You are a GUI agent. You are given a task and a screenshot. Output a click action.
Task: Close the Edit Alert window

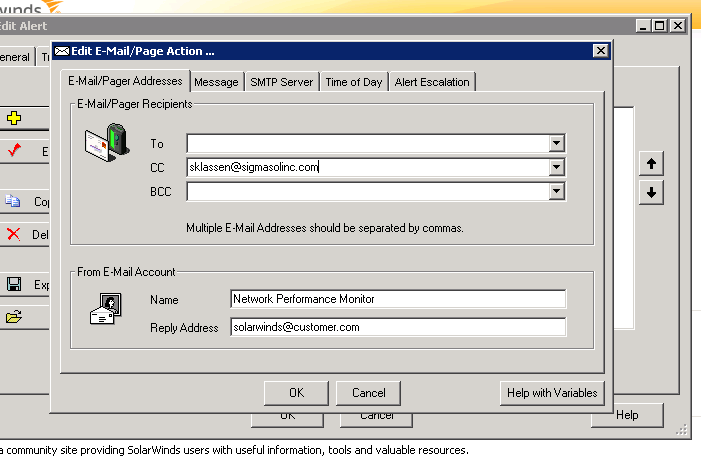pos(678,26)
